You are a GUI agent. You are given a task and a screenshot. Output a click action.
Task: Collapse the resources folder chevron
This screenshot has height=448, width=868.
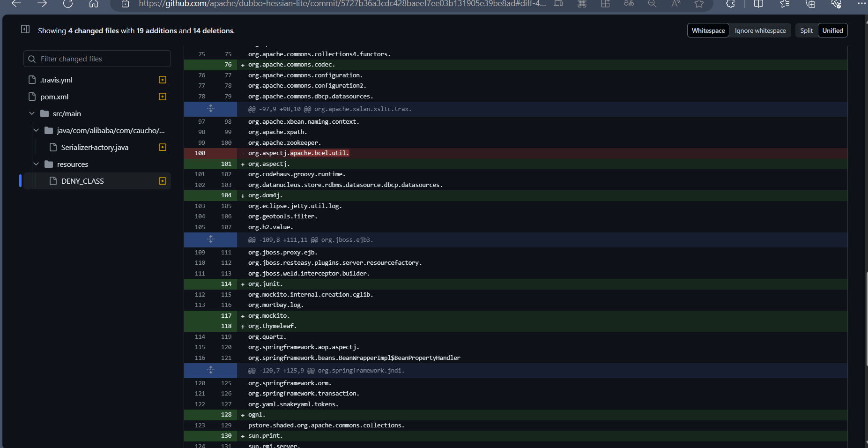click(36, 164)
